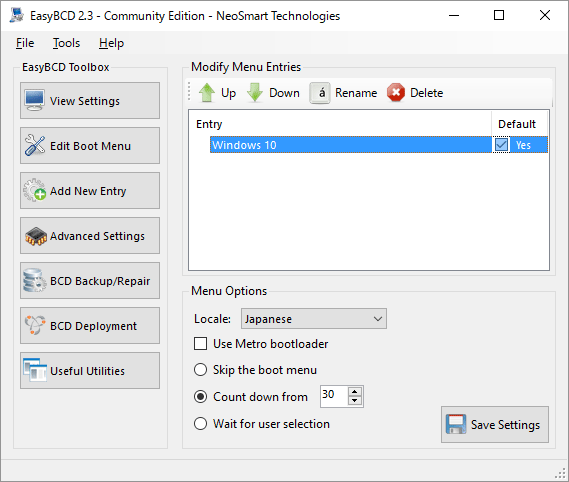Select Wait for user selection option
Image resolution: width=569 pixels, height=482 pixels.
[x=201, y=424]
